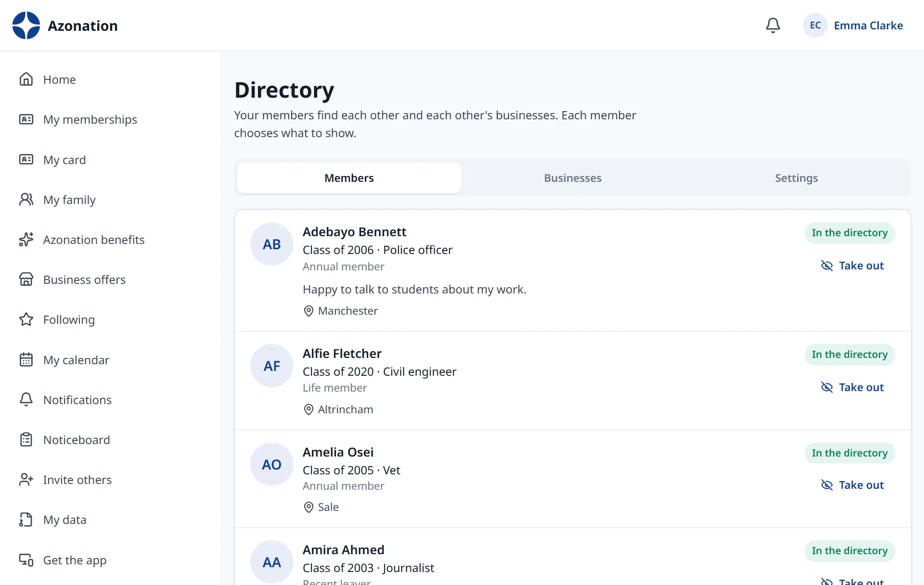Click the My memberships card icon
This screenshot has width=924, height=585.
26,119
